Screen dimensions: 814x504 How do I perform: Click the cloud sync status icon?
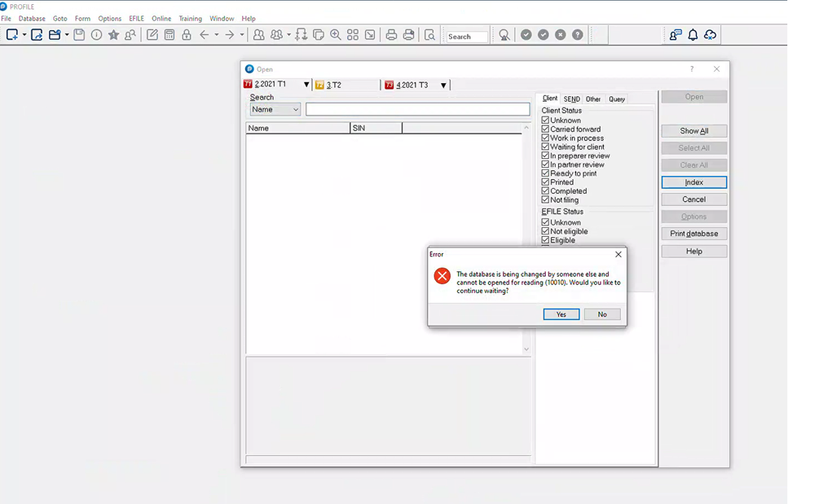[x=711, y=35]
